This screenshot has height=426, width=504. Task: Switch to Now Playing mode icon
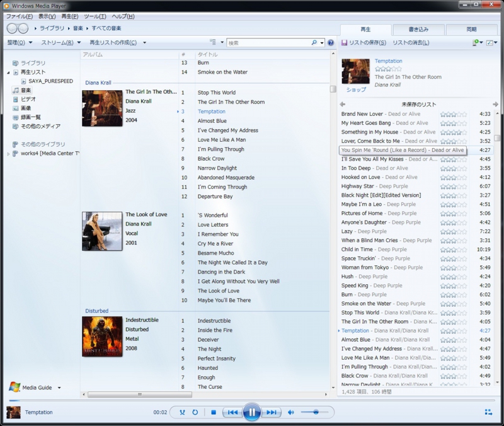pyautogui.click(x=488, y=412)
